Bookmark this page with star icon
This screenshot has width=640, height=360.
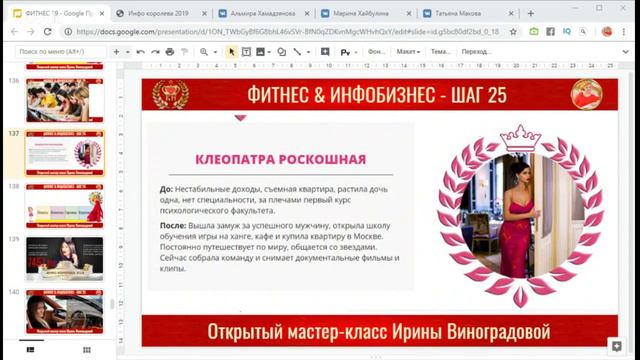[x=513, y=31]
